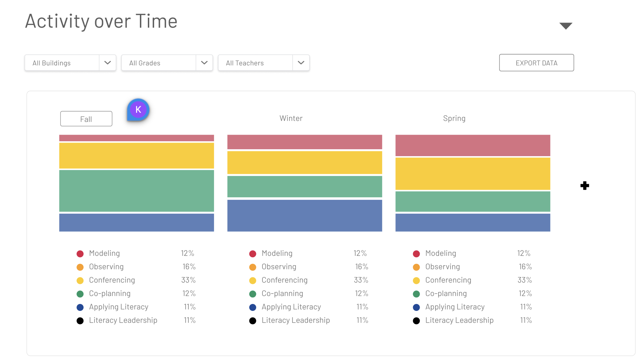The width and height of the screenshot is (644, 358).
Task: Click the black Literacy Leadership dot in the Spring legend
Action: click(x=416, y=321)
